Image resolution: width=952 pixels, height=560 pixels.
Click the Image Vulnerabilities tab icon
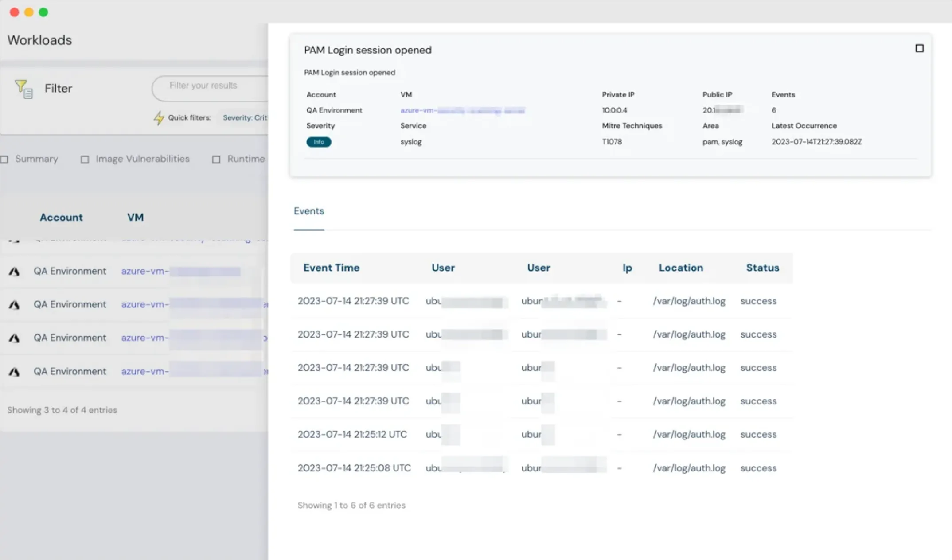click(85, 159)
